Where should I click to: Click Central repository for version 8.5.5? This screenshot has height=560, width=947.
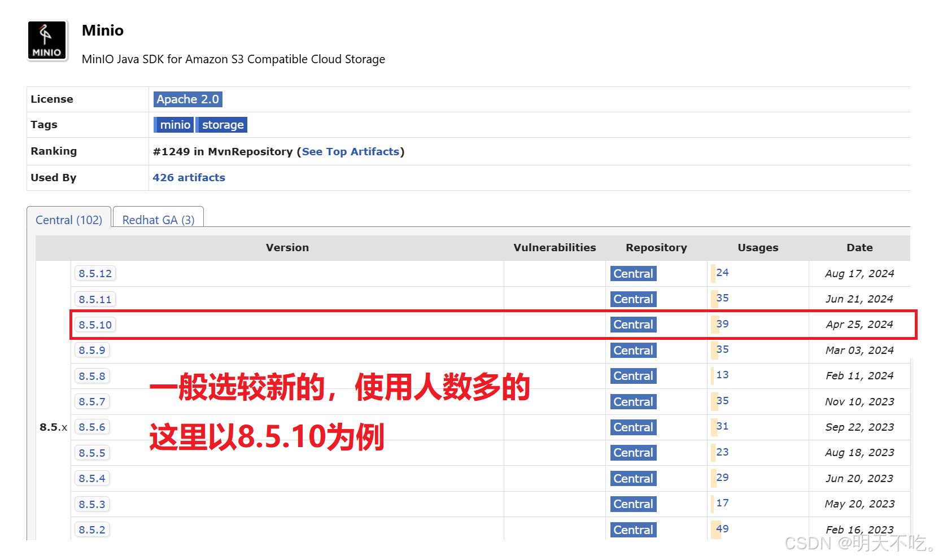[633, 453]
